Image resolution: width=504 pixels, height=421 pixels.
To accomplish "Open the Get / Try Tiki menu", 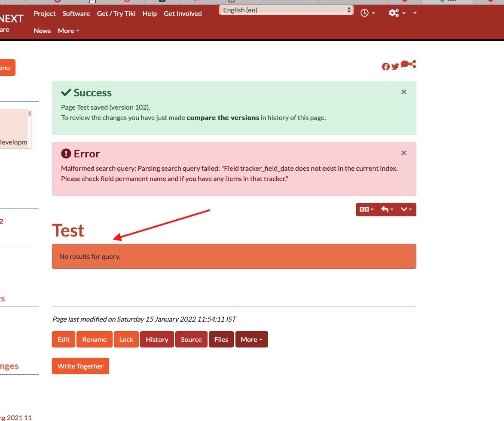I will (x=116, y=13).
